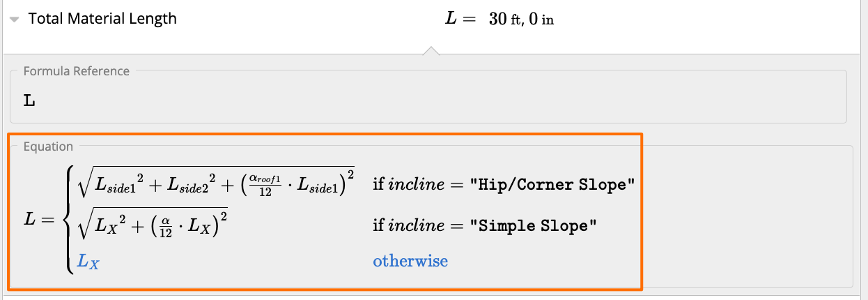
Task: Select the 30 ft, 0 in result value
Action: [x=521, y=20]
